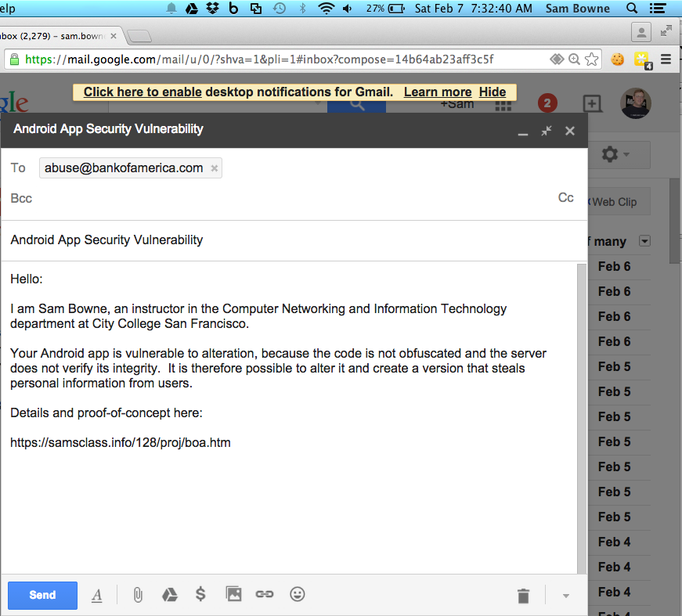The height and width of the screenshot is (616, 682).
Task: Open the emoticon smiley picker
Action: (298, 594)
